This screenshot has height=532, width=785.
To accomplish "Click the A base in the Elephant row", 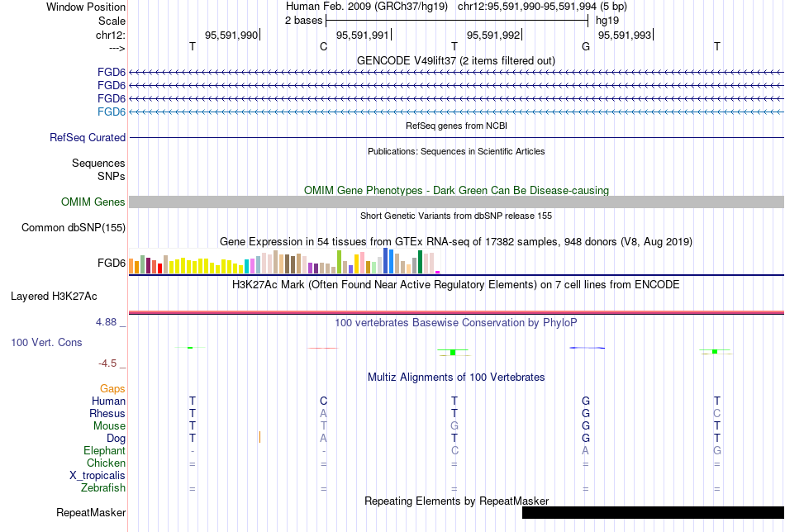I will (585, 450).
